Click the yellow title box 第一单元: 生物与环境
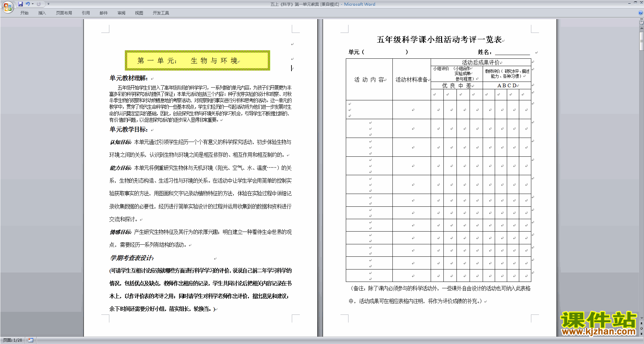Screen dimensions: 644x344 [198, 60]
